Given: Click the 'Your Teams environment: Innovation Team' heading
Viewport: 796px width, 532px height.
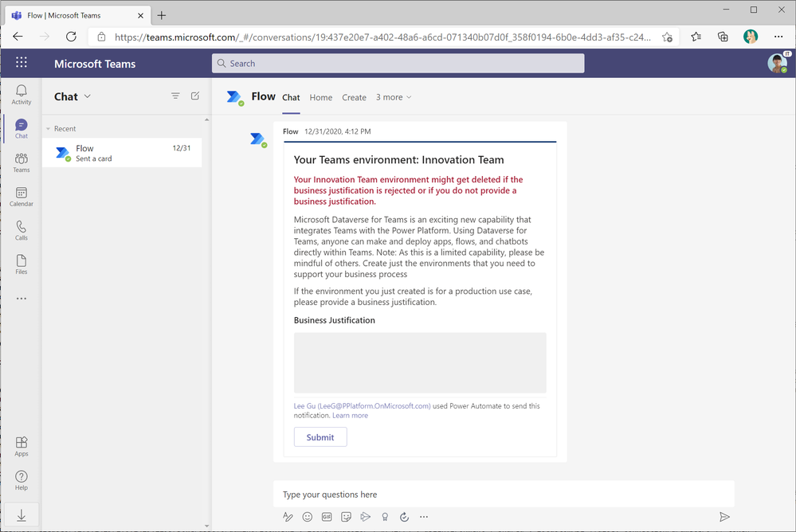Looking at the screenshot, I should (399, 160).
